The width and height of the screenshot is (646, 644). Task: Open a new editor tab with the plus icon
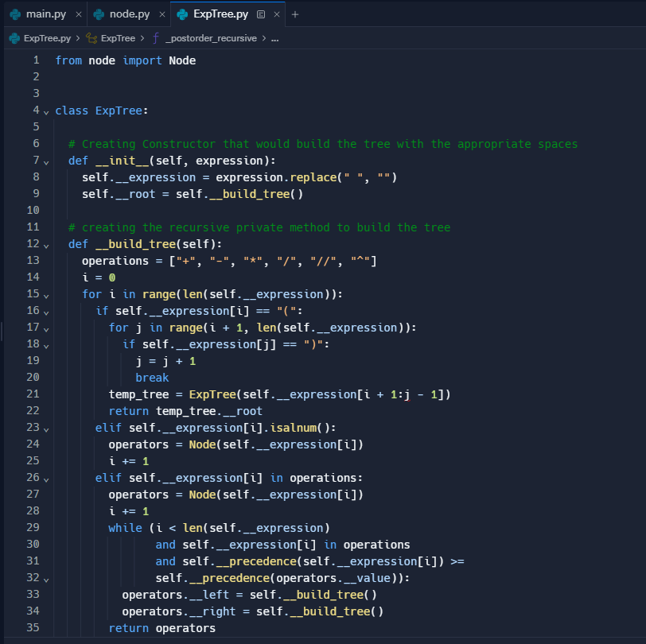pyautogui.click(x=296, y=14)
